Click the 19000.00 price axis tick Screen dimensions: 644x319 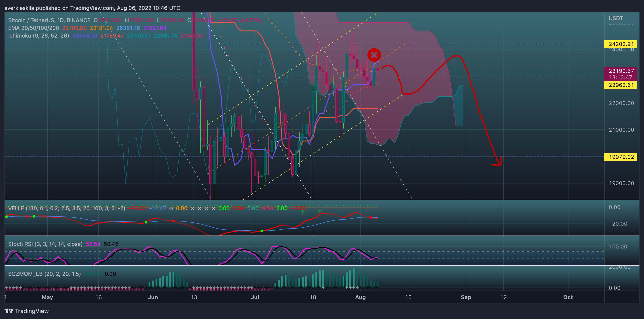coord(621,183)
